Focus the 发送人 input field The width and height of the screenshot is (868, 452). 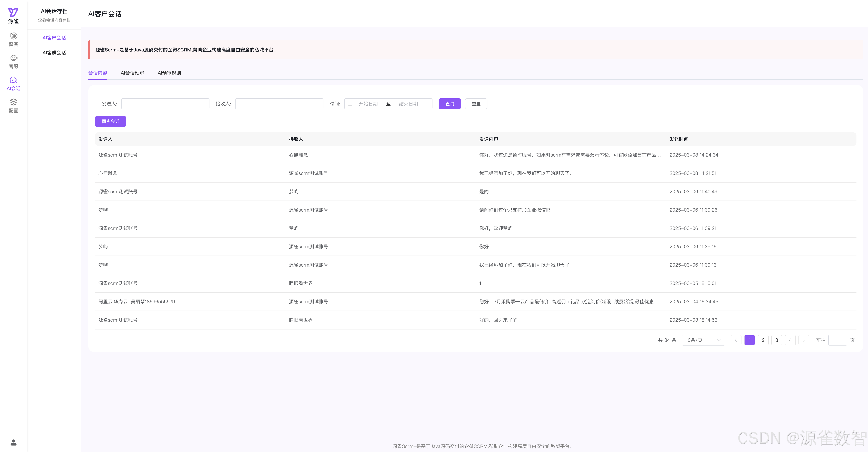pos(165,104)
